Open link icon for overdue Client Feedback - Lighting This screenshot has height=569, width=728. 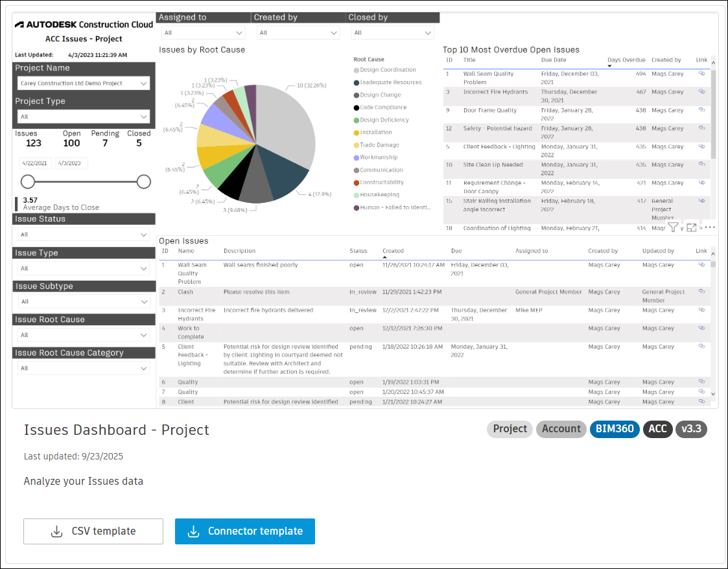[701, 146]
